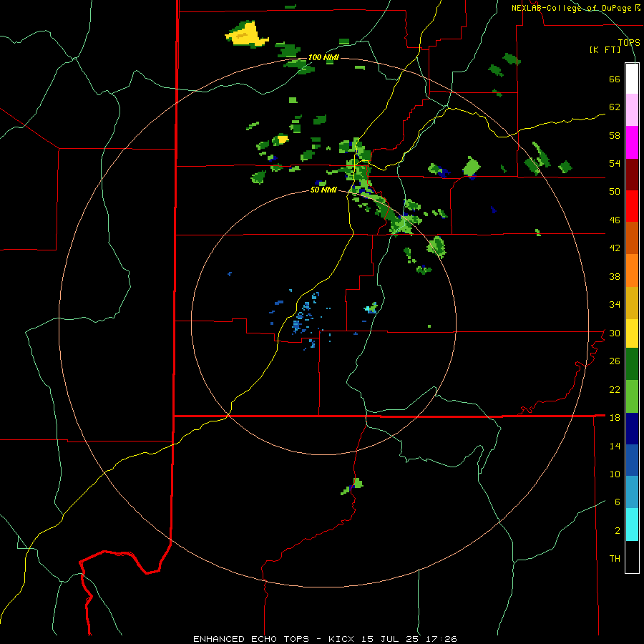Click the 34 legend value
The image size is (644, 644).
click(x=615, y=305)
